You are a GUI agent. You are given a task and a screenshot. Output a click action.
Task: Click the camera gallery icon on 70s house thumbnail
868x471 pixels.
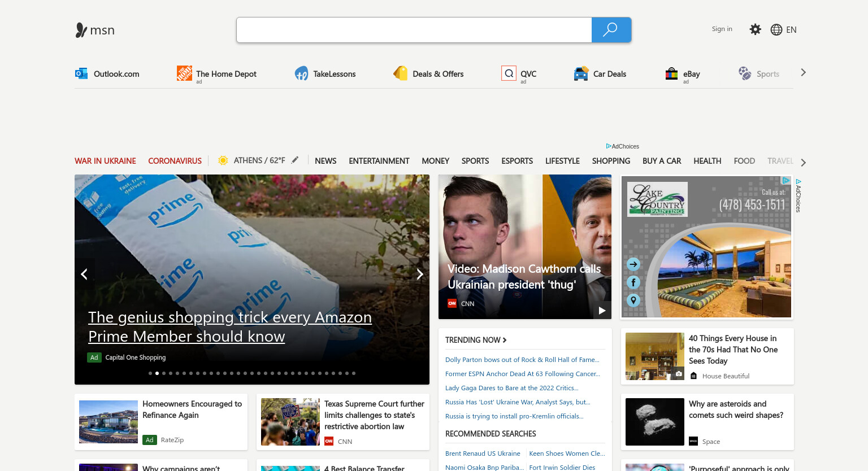point(679,374)
